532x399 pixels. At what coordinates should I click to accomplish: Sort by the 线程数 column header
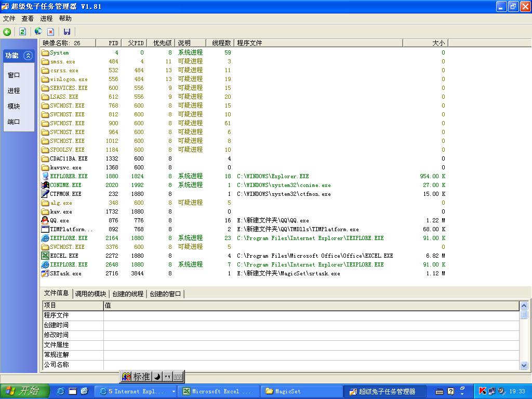click(x=221, y=43)
